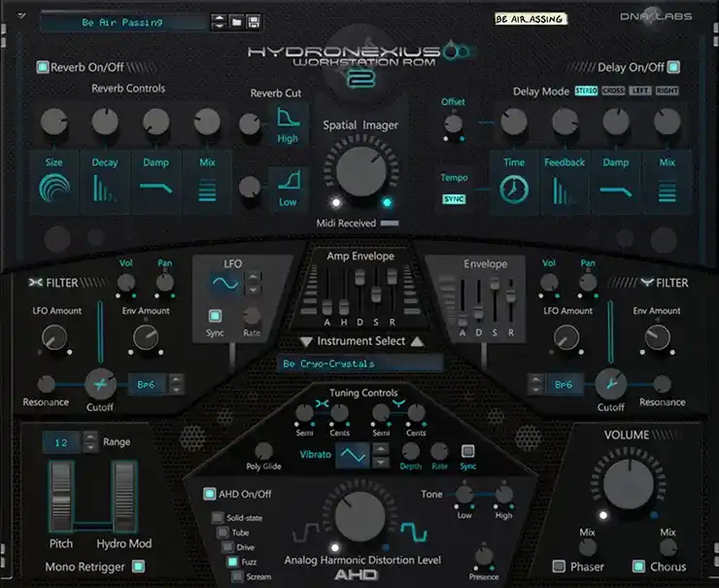Toggle Mono Retrigger
Image resolution: width=719 pixels, height=588 pixels.
(x=139, y=567)
